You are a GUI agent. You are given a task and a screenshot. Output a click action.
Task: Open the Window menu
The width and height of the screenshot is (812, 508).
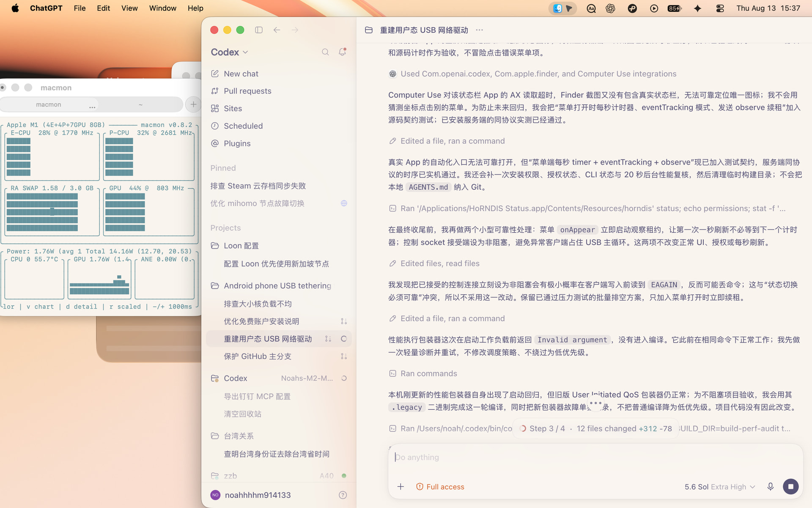click(x=162, y=8)
